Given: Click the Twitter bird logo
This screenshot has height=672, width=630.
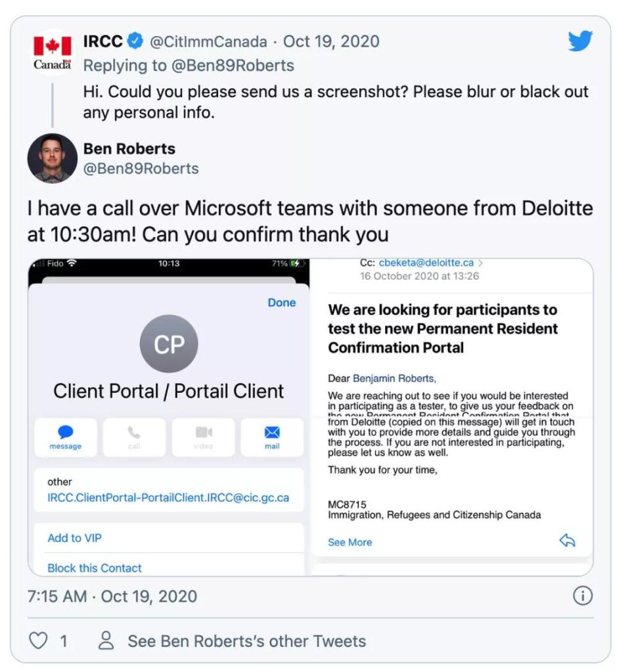Looking at the screenshot, I should [580, 41].
